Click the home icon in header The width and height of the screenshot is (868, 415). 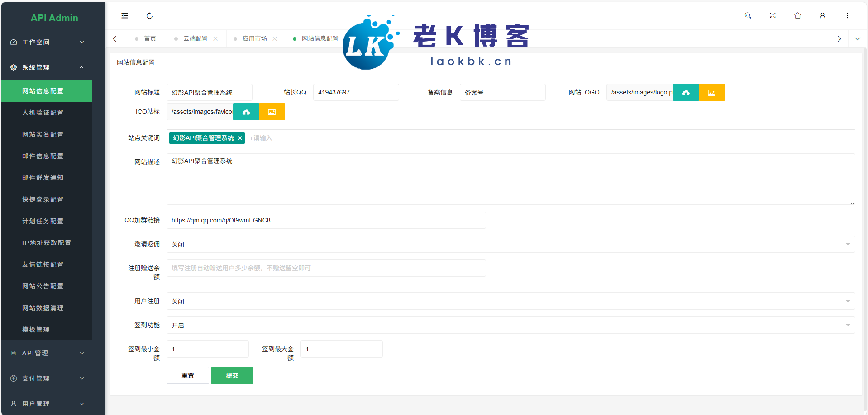tap(797, 16)
